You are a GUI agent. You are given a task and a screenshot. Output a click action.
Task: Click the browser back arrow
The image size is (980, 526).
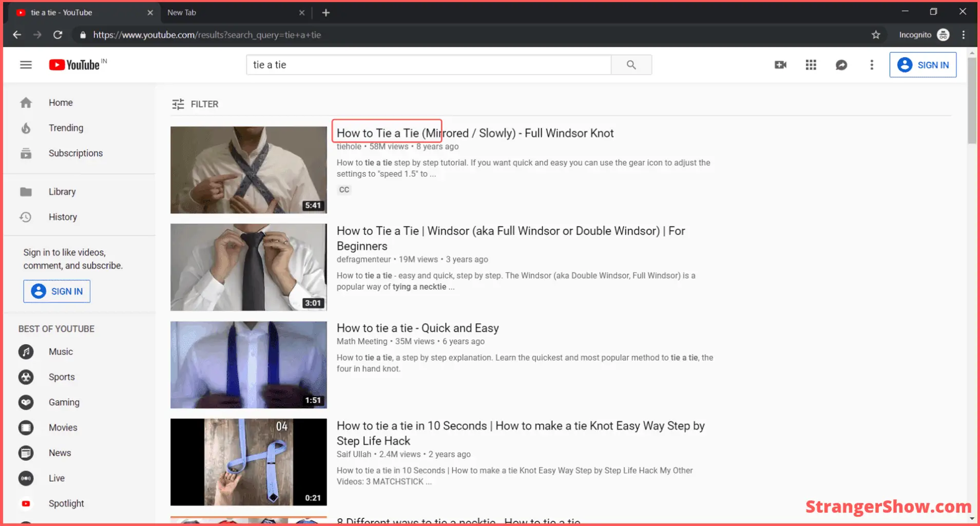tap(17, 34)
